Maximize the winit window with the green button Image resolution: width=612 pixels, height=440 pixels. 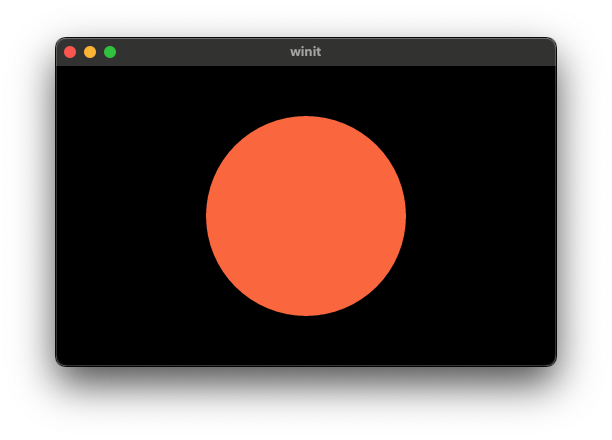click(x=110, y=52)
